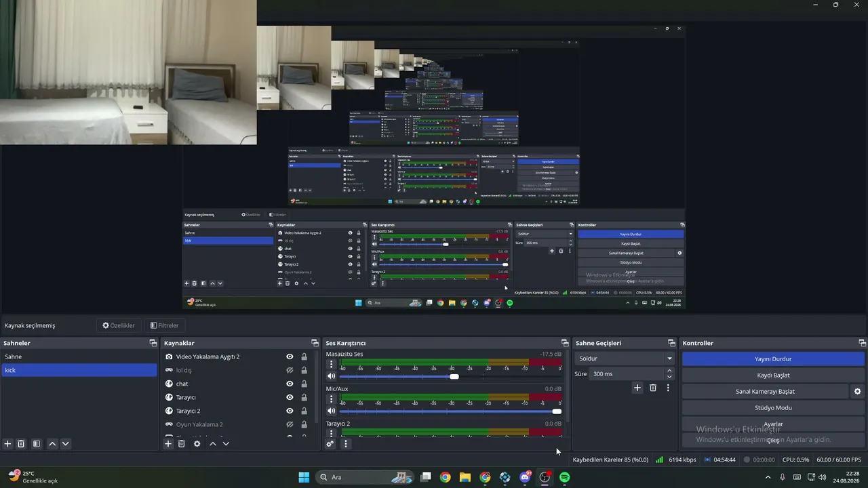Image resolution: width=868 pixels, height=488 pixels.
Task: Show the Oyun Yakalama 2 source
Action: (290, 424)
